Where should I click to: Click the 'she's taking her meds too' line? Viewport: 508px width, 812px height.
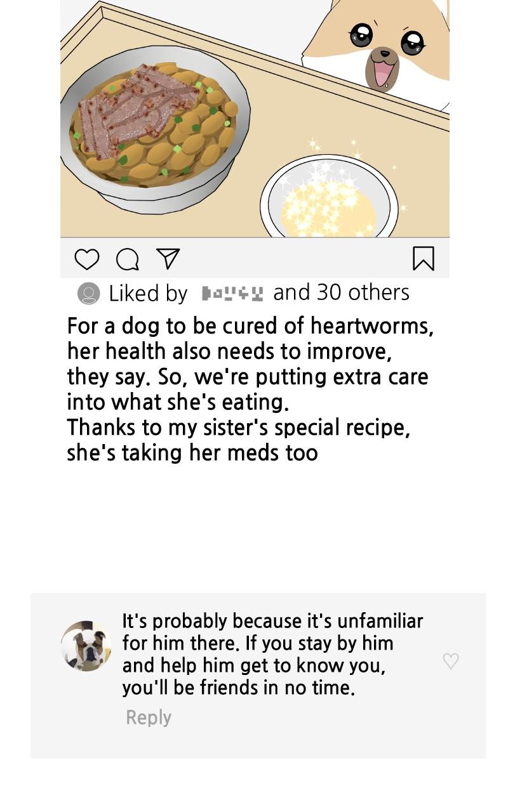pos(192,453)
